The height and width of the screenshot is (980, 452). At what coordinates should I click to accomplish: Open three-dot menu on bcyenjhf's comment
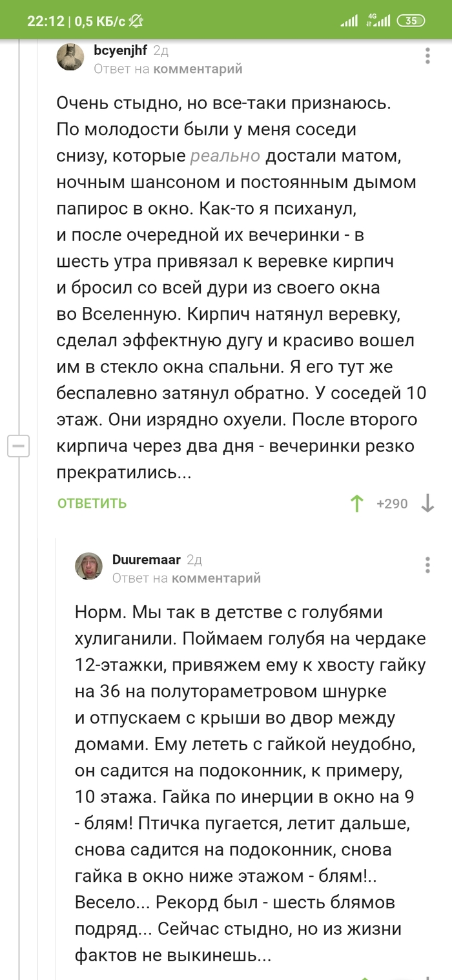pos(427,56)
